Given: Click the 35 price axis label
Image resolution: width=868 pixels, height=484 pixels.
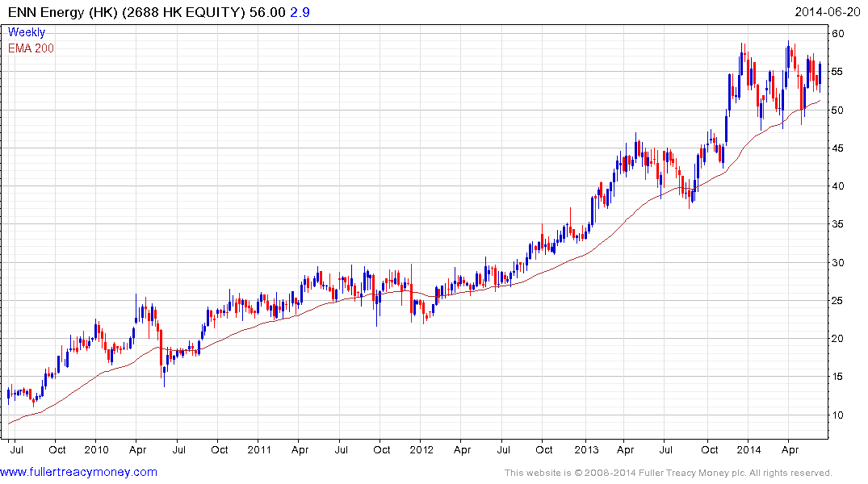Looking at the screenshot, I should pos(838,224).
